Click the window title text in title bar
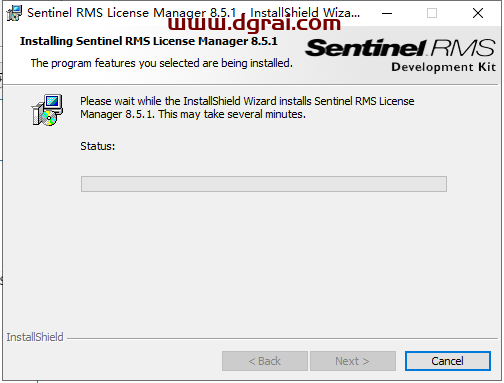This screenshot has width=504, height=383. [x=193, y=13]
